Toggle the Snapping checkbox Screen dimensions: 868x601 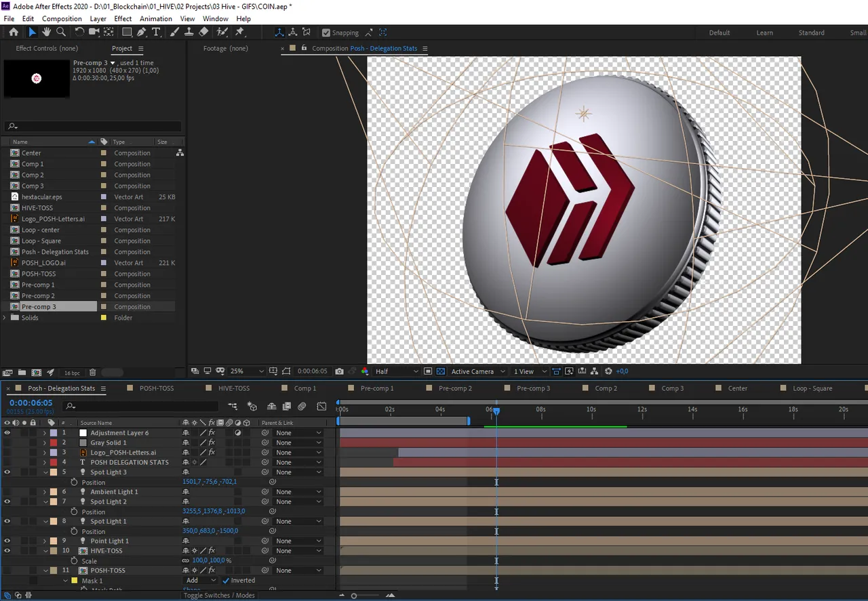(326, 33)
